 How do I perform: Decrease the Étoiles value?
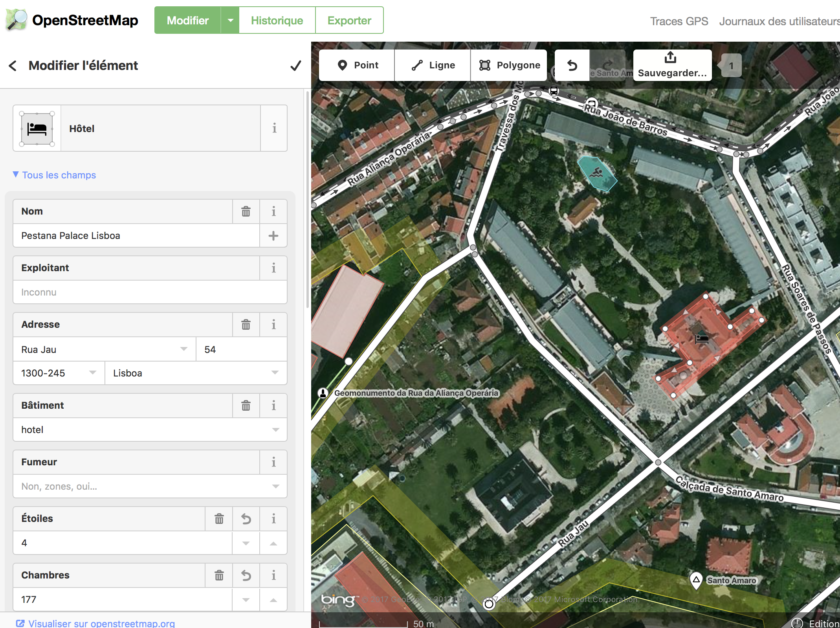click(x=246, y=543)
